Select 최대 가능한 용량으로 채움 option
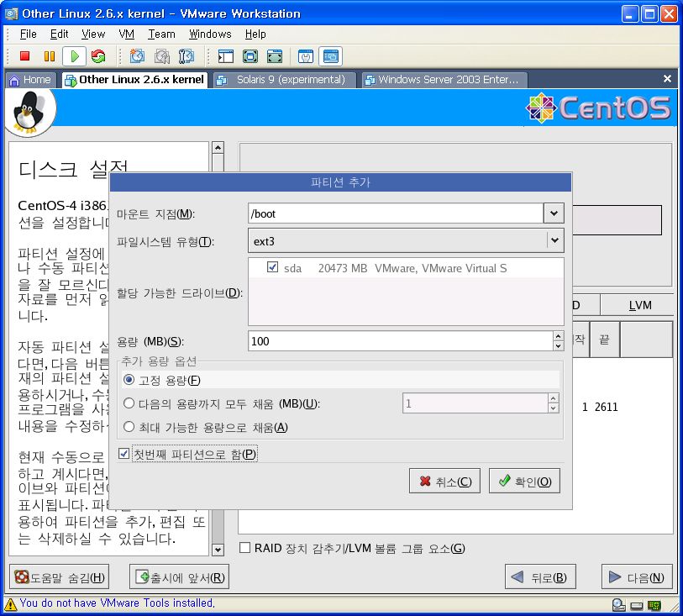Viewport: 683px width, 616px height. pos(129,427)
